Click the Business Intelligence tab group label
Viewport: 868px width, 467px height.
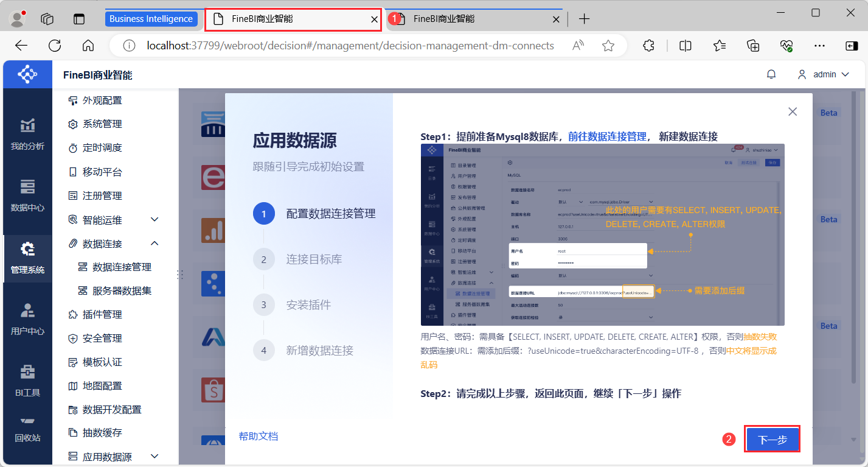[151, 19]
